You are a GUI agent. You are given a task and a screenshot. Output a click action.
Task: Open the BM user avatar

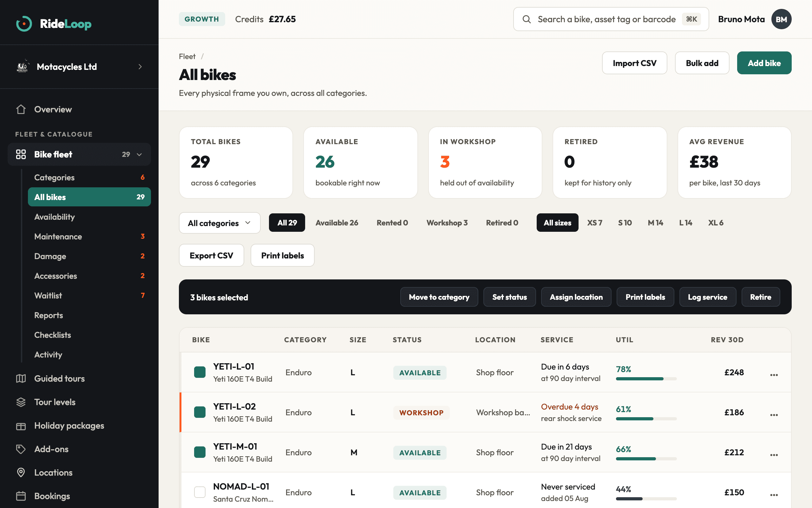click(781, 19)
